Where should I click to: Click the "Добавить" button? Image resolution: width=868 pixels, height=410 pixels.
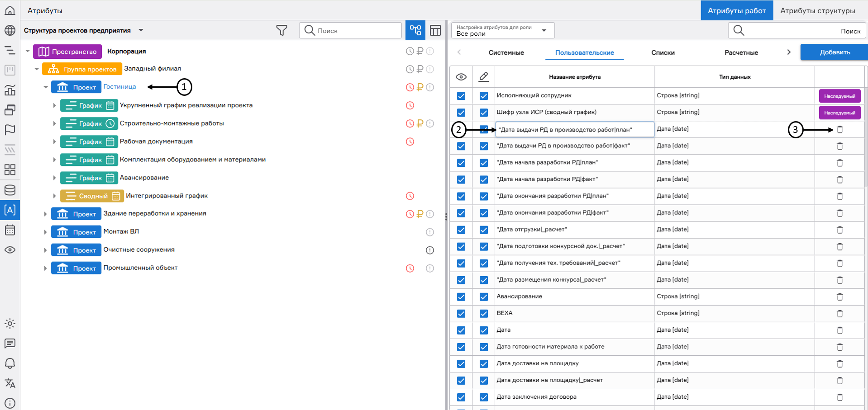pos(834,52)
